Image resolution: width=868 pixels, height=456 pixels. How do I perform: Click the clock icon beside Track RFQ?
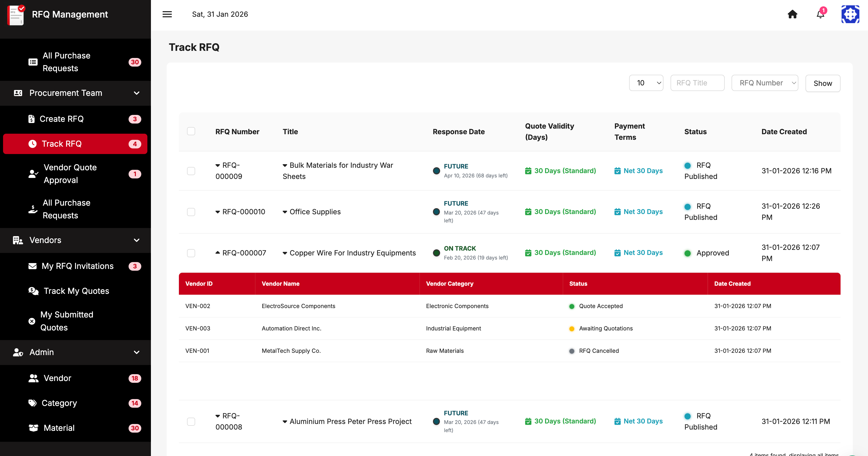click(32, 144)
